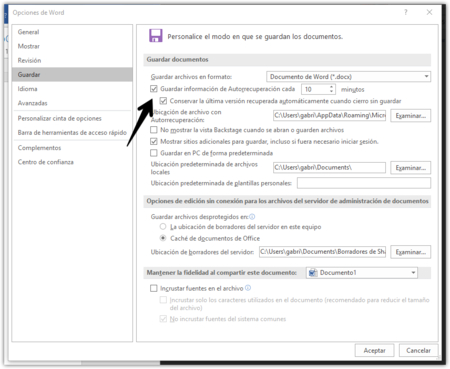
Task: Click the Opciones de Word title text
Action: (x=38, y=13)
